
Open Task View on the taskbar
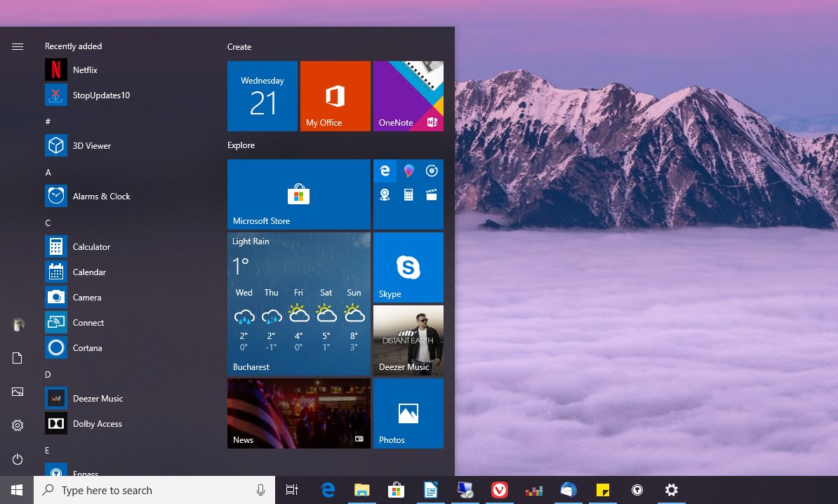292,490
